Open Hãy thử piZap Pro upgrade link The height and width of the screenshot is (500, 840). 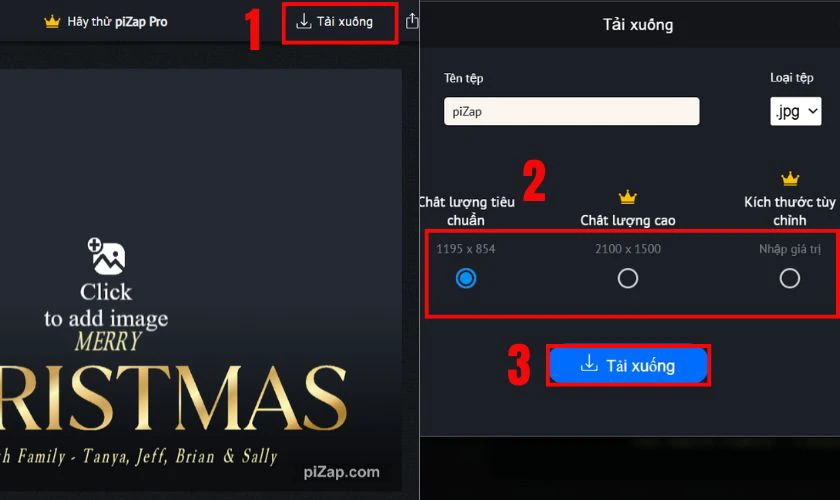(x=106, y=22)
